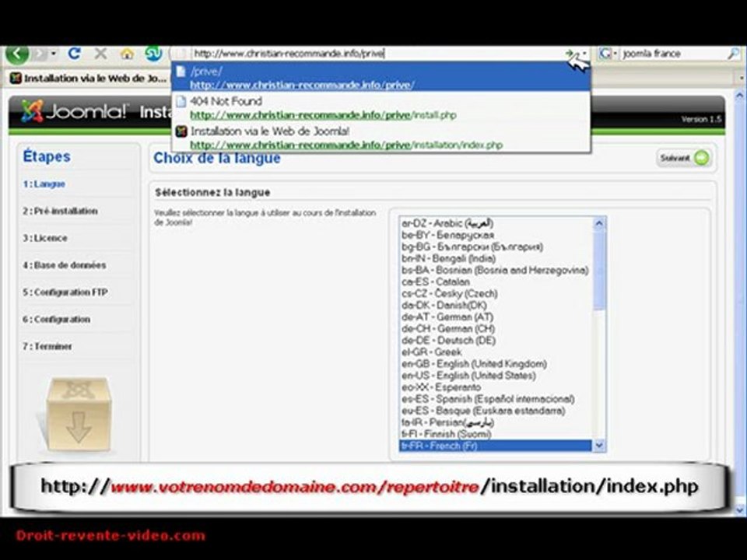
Task: Choose 'Installation via le Web de Joomla!' suggestion
Action: [x=381, y=138]
